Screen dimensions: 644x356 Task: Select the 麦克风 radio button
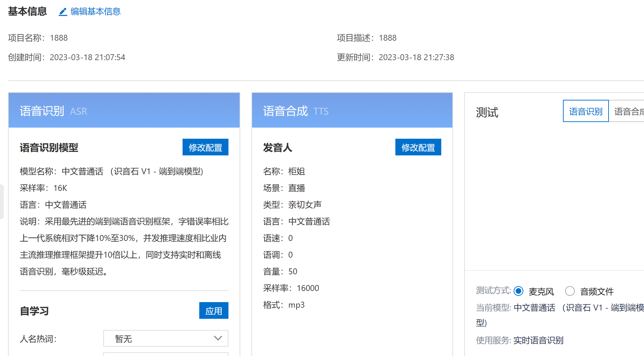click(x=518, y=291)
